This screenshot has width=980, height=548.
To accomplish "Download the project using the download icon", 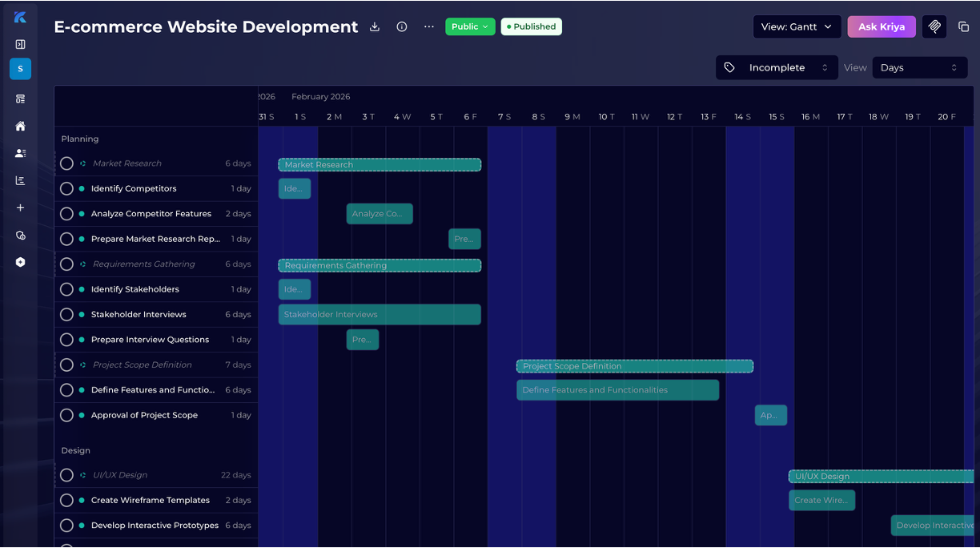I will click(x=374, y=26).
